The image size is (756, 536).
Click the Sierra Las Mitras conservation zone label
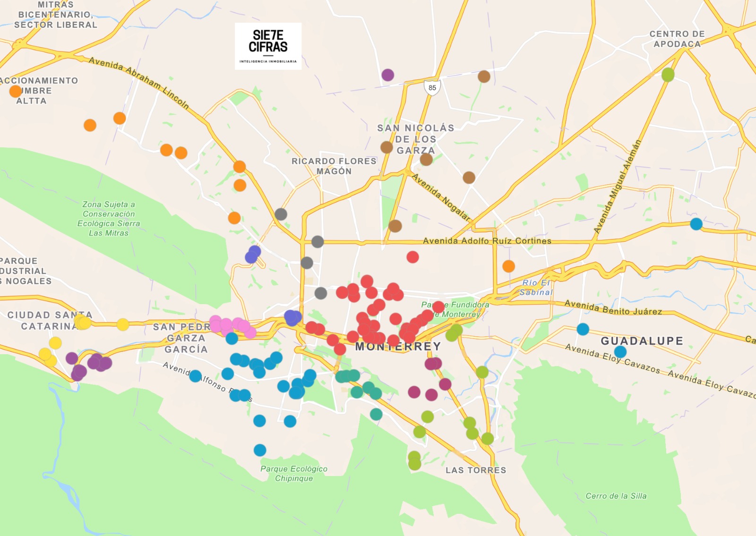click(x=109, y=219)
